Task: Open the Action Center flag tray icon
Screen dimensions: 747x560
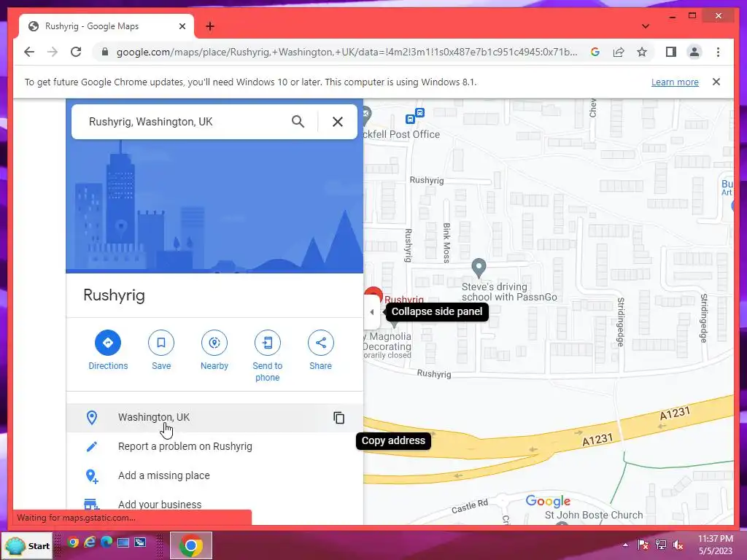Action: click(x=643, y=544)
